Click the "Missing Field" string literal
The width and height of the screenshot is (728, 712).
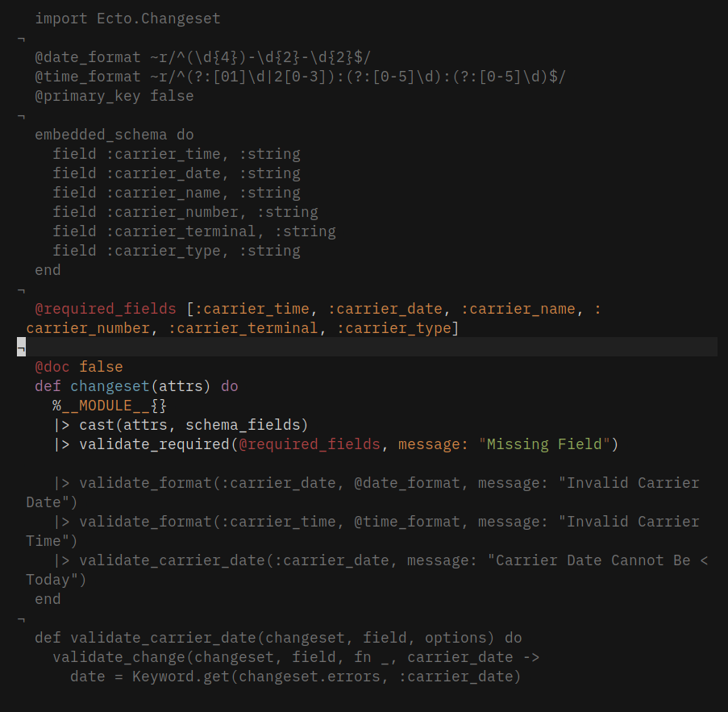coord(544,444)
